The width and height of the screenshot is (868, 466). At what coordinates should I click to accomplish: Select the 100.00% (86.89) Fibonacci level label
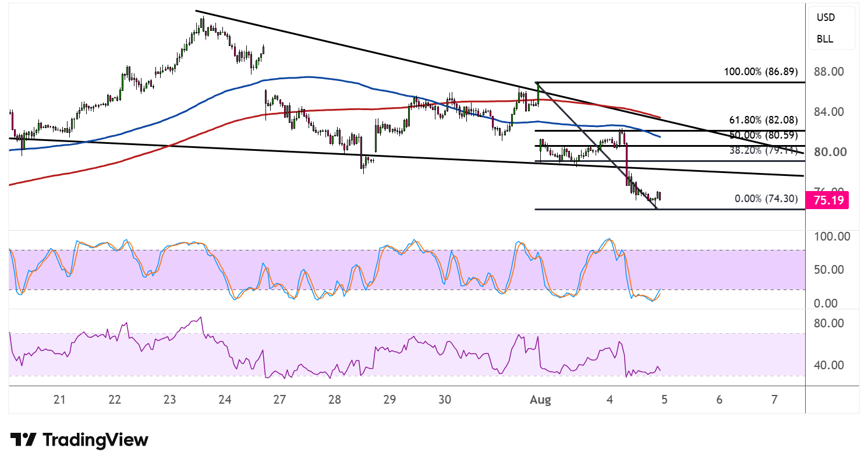761,72
